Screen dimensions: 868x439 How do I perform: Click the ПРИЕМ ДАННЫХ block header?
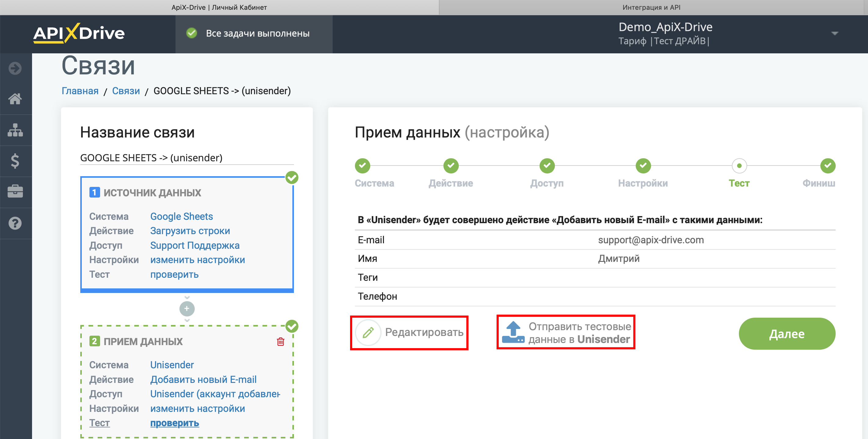[x=143, y=341]
